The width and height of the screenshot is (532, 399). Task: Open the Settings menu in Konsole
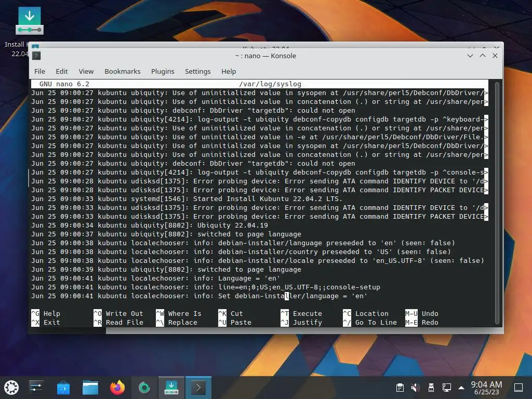click(198, 72)
